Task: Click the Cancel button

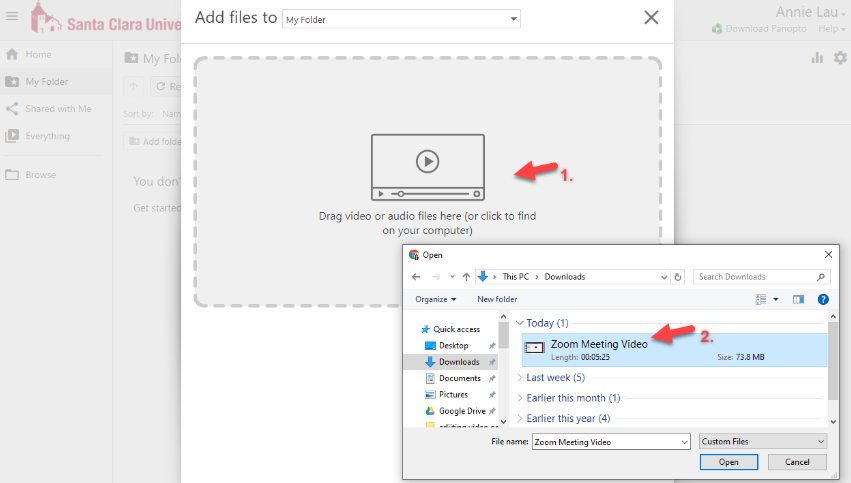Action: point(797,462)
